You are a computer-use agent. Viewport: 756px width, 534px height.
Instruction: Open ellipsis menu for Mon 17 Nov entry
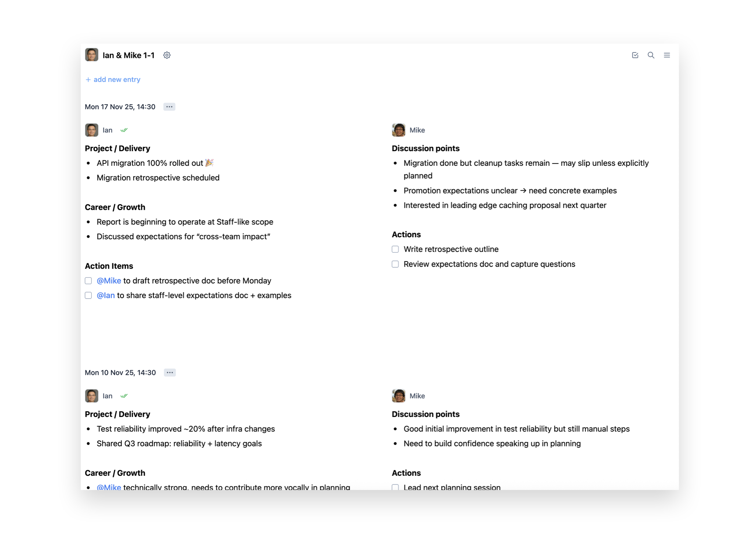(x=169, y=107)
